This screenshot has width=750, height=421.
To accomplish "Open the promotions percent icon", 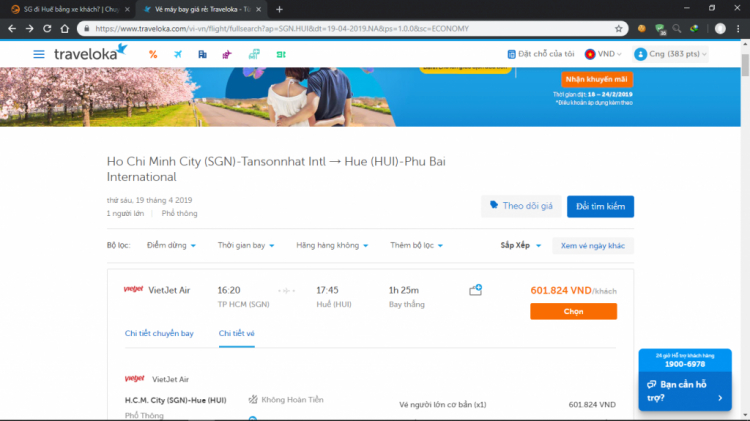I will coord(153,55).
